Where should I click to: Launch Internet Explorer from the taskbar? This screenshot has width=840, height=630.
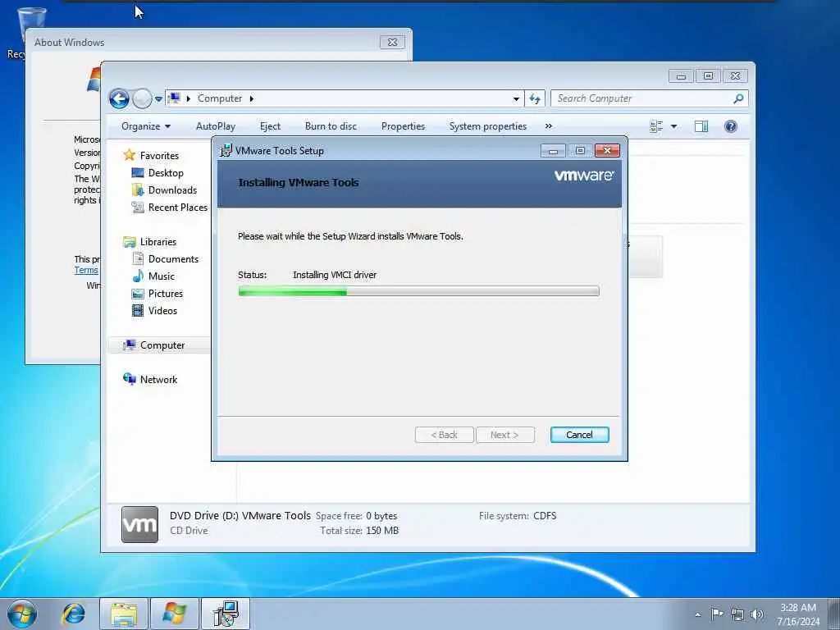click(x=73, y=614)
